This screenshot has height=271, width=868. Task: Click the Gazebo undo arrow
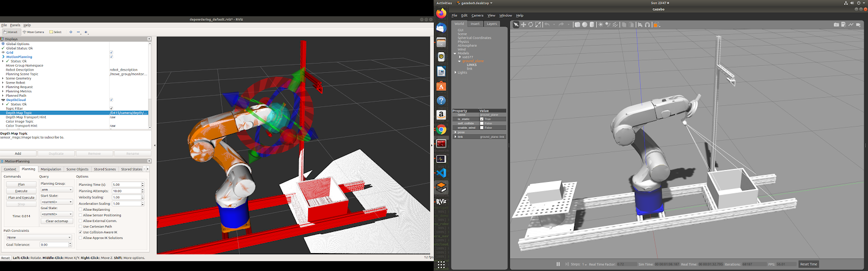pyautogui.click(x=547, y=24)
